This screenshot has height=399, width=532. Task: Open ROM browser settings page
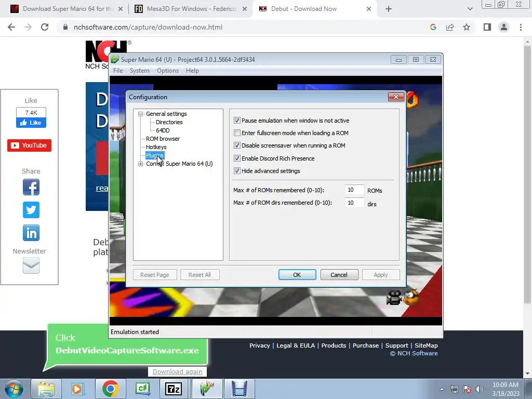pyautogui.click(x=163, y=139)
